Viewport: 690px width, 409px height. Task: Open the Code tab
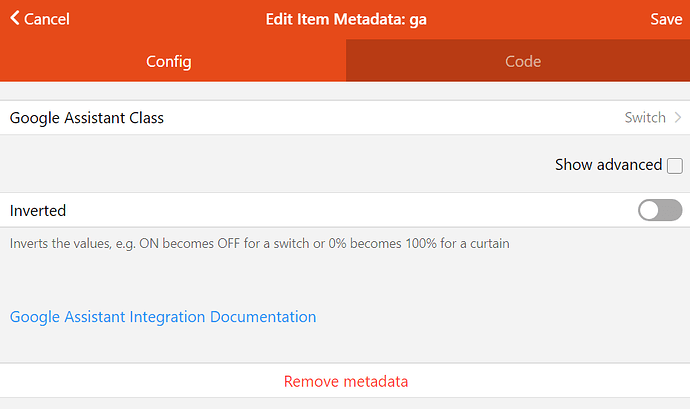click(522, 61)
